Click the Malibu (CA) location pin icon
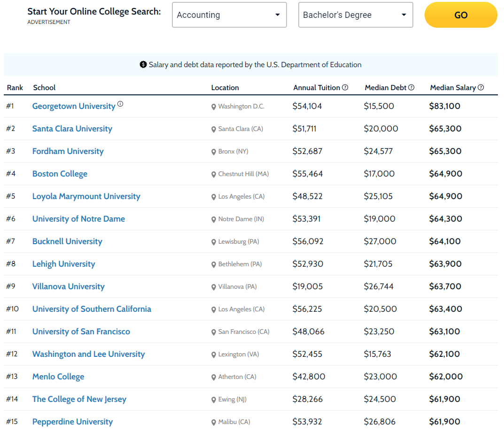Screen dimensions: 504x432 213,422
